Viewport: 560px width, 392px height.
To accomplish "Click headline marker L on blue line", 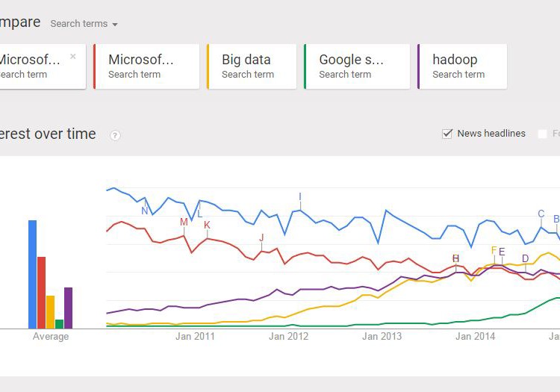I will (199, 214).
